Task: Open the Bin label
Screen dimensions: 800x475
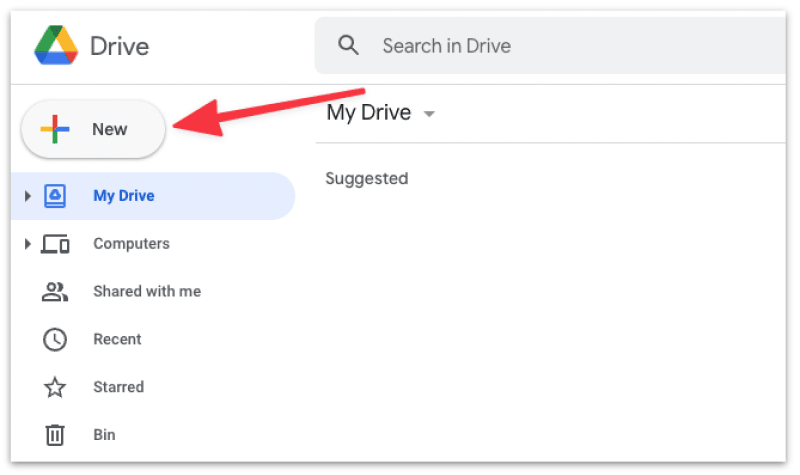Action: click(x=104, y=435)
